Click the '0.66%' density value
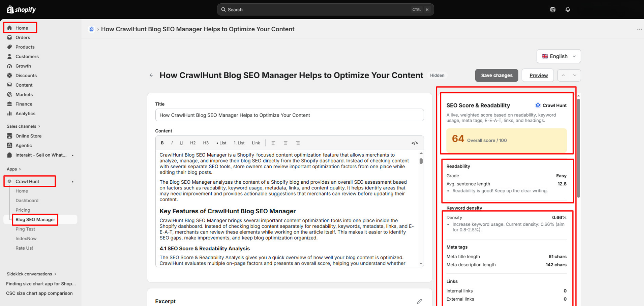Viewport: 644px width, 306px height. click(559, 218)
